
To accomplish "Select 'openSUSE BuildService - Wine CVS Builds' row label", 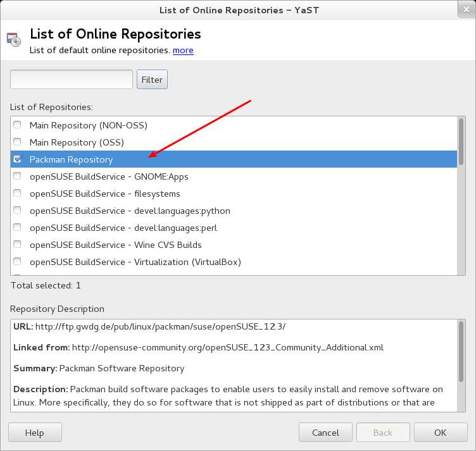I will click(x=116, y=245).
